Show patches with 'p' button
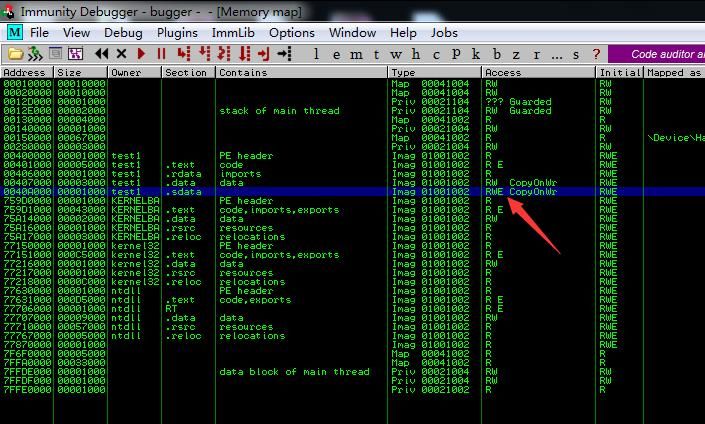This screenshot has width=705, height=424. [456, 54]
